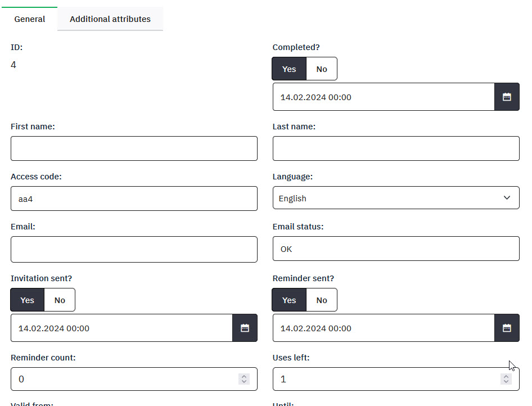Focus the Last name input

[x=396, y=148]
